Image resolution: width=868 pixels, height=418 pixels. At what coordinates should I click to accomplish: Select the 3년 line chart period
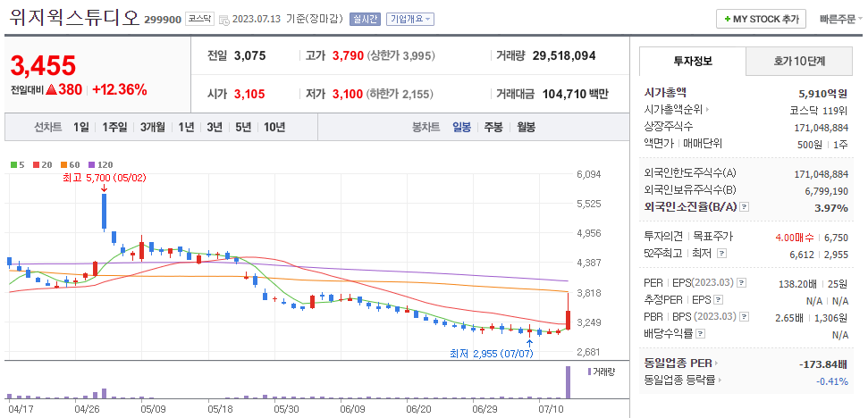click(x=215, y=127)
